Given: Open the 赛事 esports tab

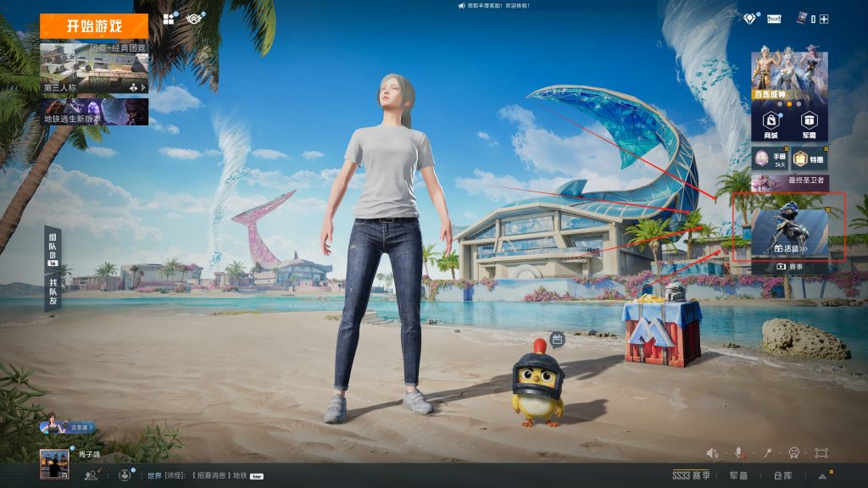Looking at the screenshot, I should pos(789,267).
